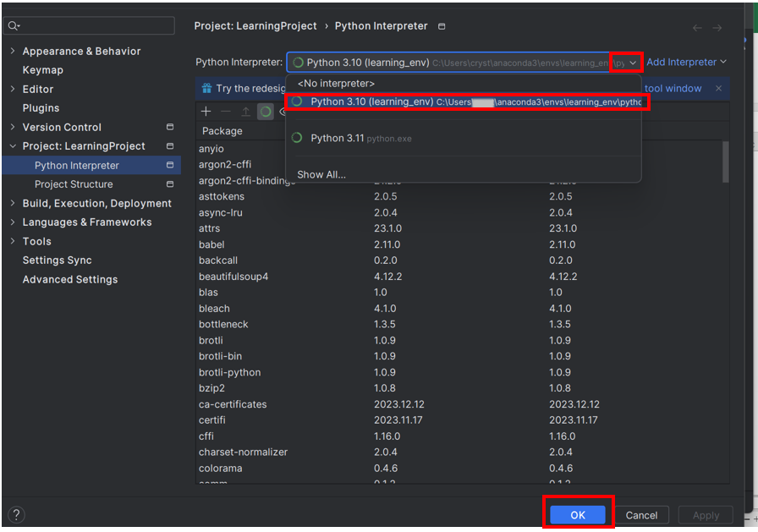This screenshot has width=758, height=532.
Task: Select the asttokens package row
Action: (x=459, y=197)
